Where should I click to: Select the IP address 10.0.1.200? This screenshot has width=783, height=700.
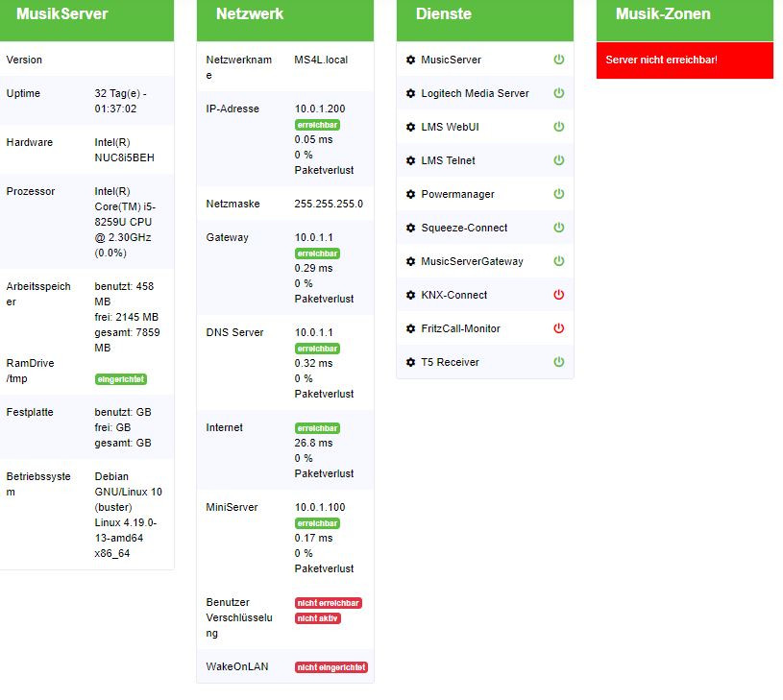[x=320, y=109]
